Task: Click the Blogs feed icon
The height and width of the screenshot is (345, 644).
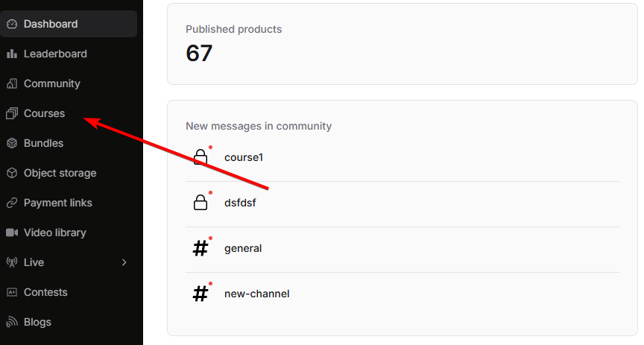Action: (x=11, y=322)
